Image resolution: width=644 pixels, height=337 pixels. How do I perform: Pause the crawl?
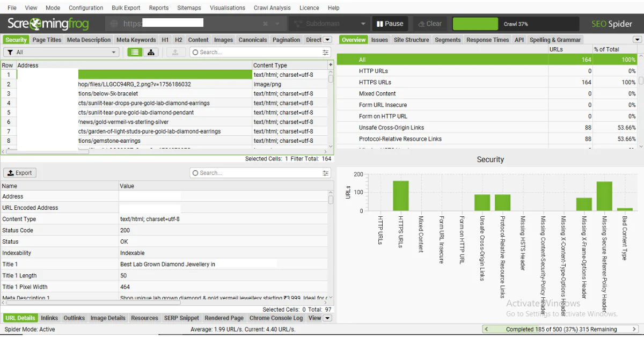390,24
